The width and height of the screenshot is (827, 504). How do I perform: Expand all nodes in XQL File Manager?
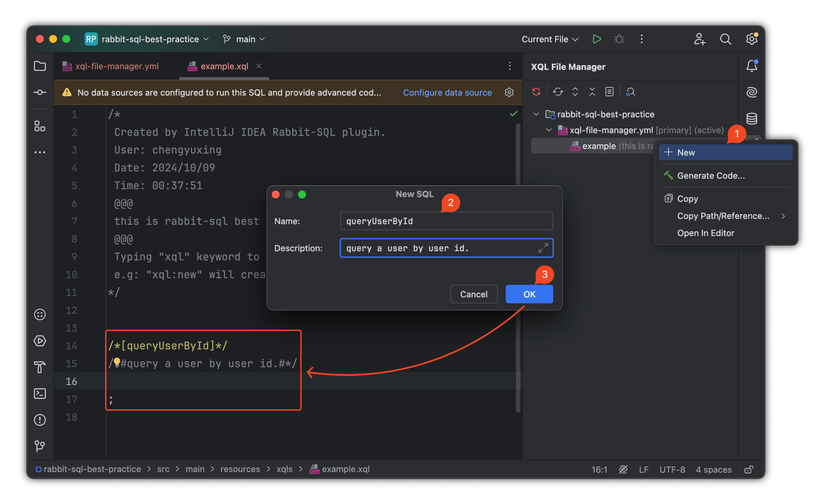(575, 92)
